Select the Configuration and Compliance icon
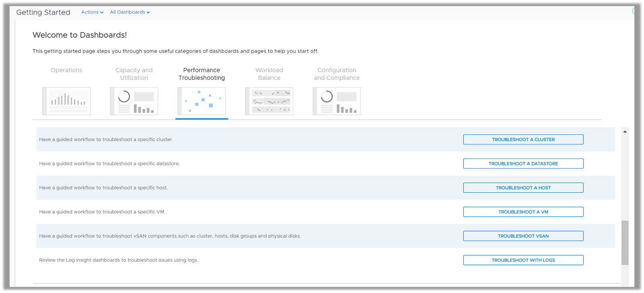This screenshot has width=644, height=293. click(x=337, y=101)
